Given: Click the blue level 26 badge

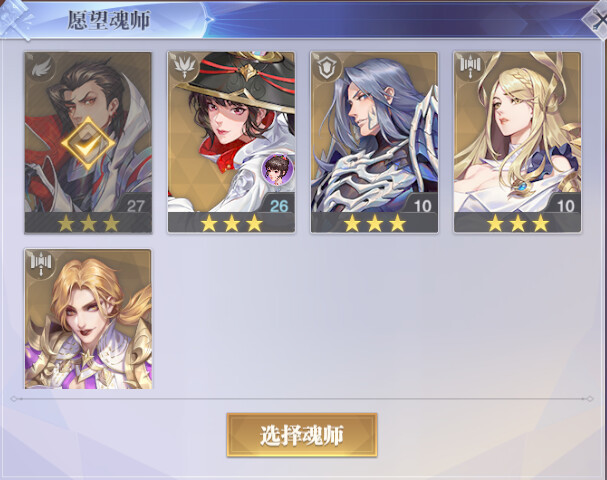Looking at the screenshot, I should tap(279, 206).
